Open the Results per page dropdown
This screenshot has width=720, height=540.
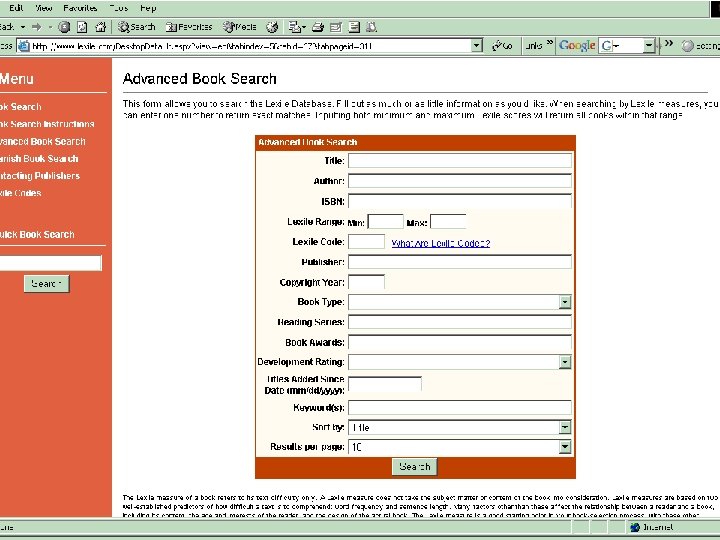coord(460,447)
